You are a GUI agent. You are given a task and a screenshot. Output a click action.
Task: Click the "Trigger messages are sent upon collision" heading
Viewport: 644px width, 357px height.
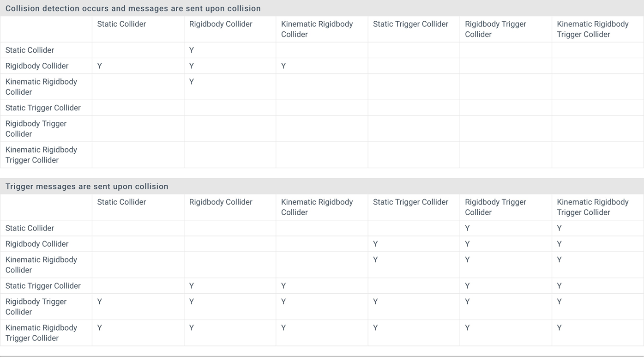coord(87,187)
